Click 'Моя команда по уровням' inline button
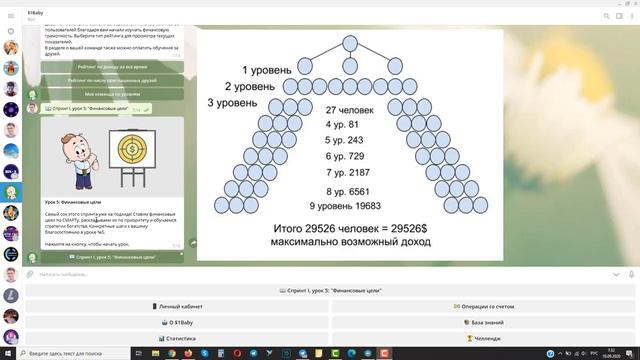Viewport: 640px width, 360px height. (x=112, y=94)
